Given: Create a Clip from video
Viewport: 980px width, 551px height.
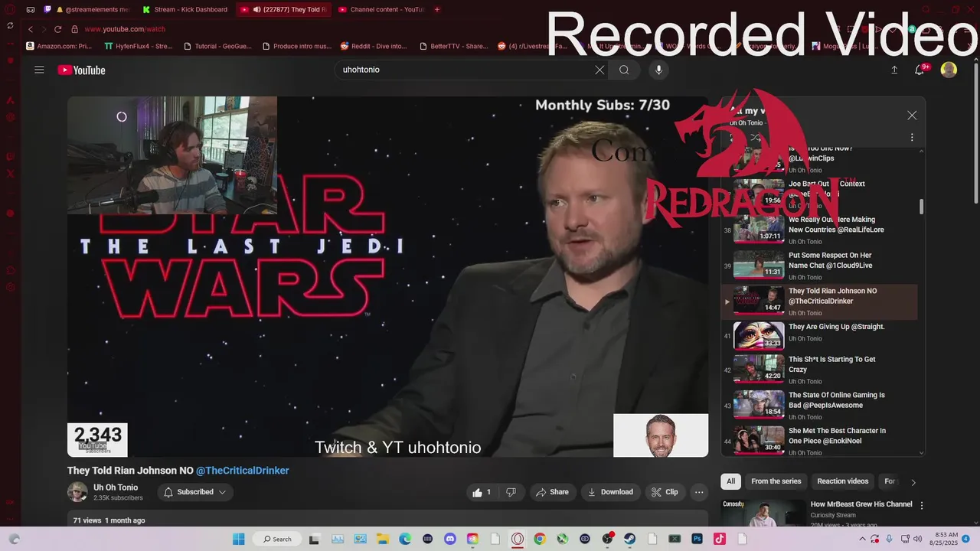Looking at the screenshot, I should (x=665, y=492).
